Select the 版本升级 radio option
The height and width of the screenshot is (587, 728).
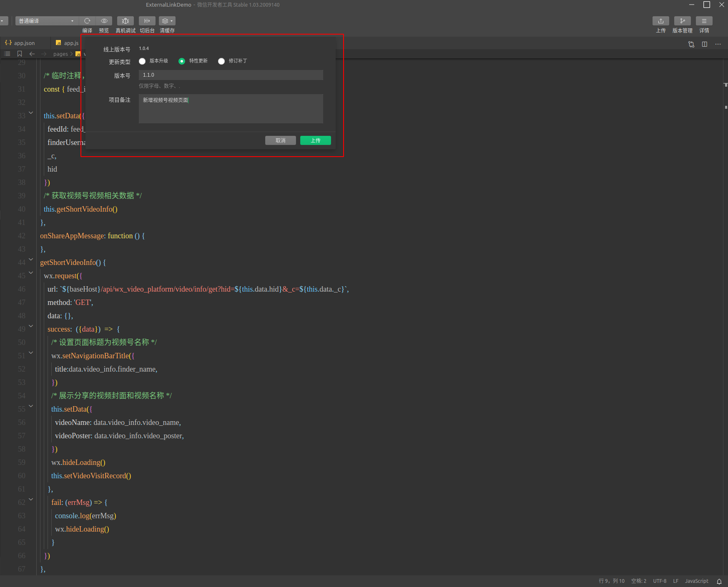tap(142, 61)
